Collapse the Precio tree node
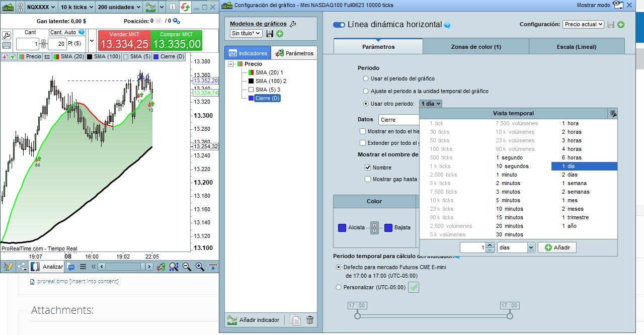Screen dimensions: 644x335 pyautogui.click(x=231, y=64)
